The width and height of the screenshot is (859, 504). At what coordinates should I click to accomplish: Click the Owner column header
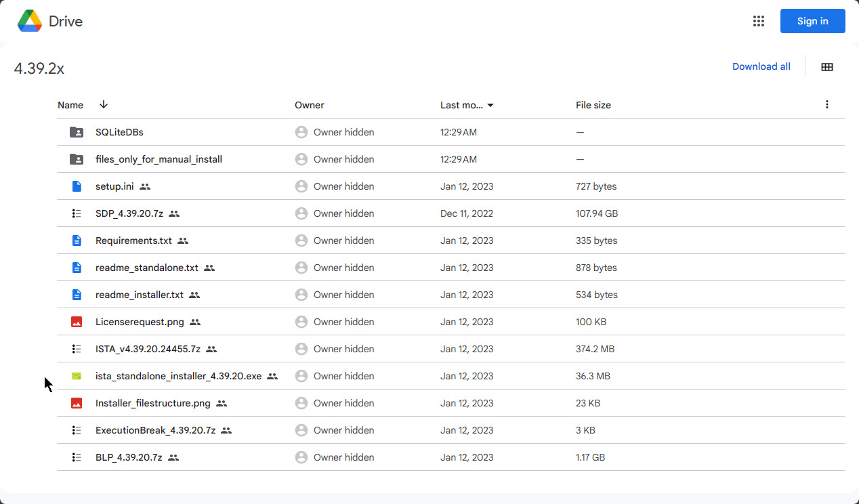point(310,105)
